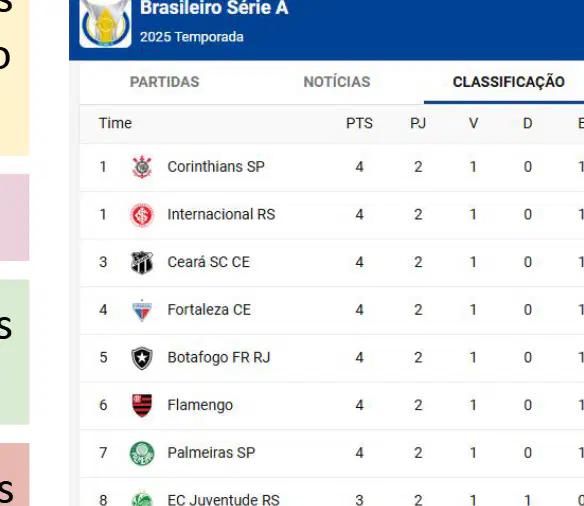The width and height of the screenshot is (584, 506).
Task: Click the Palmeiras SP green crest
Action: point(142,453)
